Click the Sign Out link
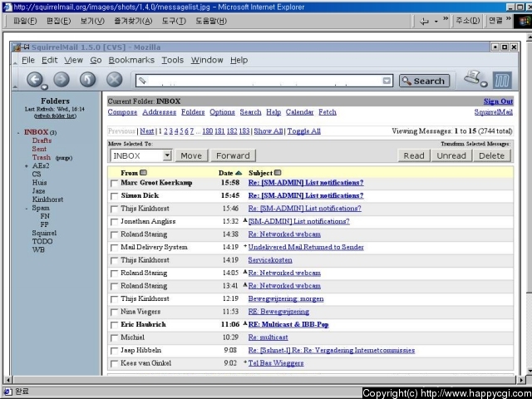The width and height of the screenshot is (532, 399). 498,101
